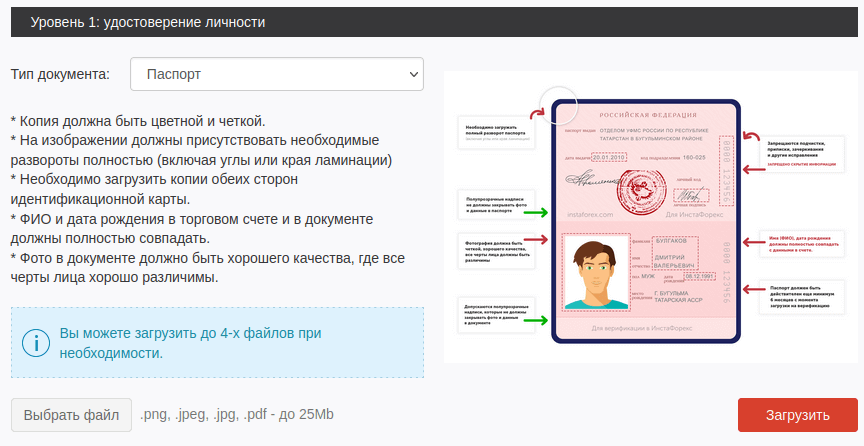
Task: Click the top red arrow right of passport
Action: [751, 139]
